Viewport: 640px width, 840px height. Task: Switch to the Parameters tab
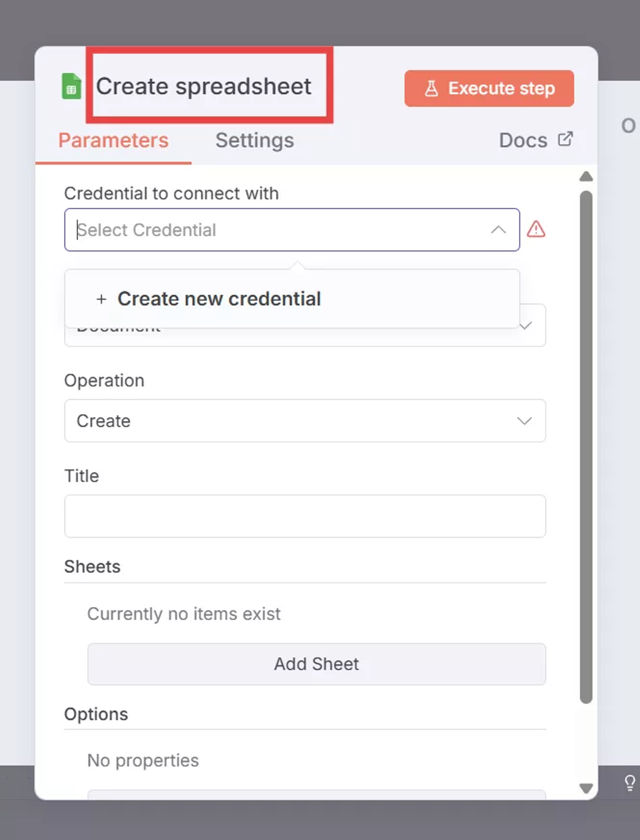(113, 141)
